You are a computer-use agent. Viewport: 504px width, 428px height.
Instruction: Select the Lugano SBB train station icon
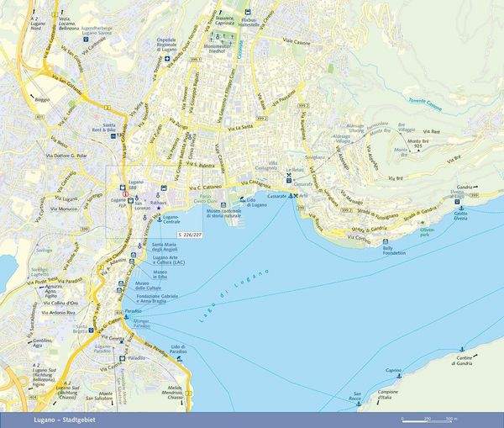coord(122,188)
